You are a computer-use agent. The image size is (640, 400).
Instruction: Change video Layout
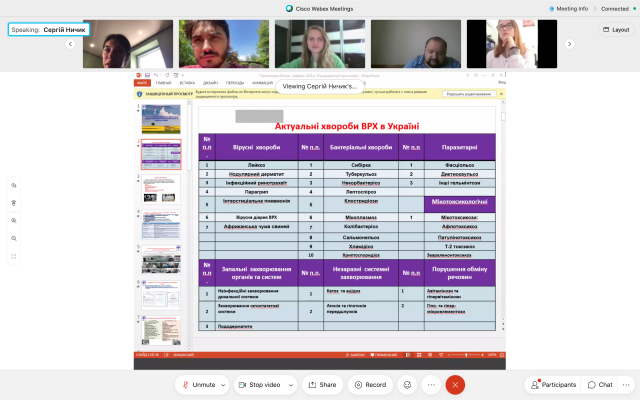click(616, 30)
